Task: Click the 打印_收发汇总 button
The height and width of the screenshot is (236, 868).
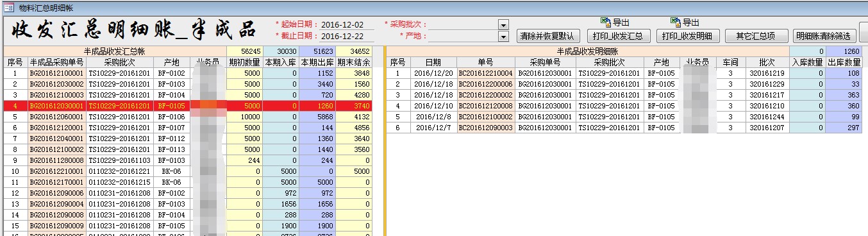Action: coord(618,36)
